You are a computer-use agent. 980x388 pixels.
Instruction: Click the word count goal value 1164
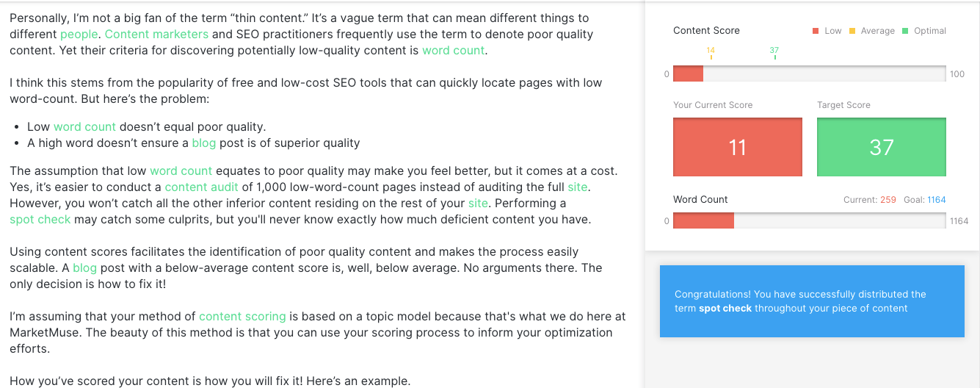click(937, 200)
